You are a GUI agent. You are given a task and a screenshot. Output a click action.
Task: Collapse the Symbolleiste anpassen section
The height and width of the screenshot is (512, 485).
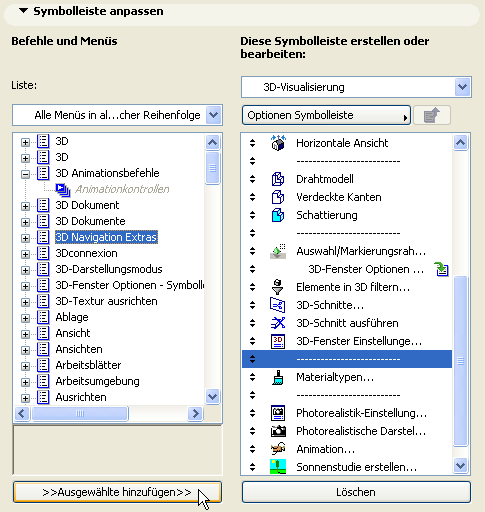click(23, 11)
